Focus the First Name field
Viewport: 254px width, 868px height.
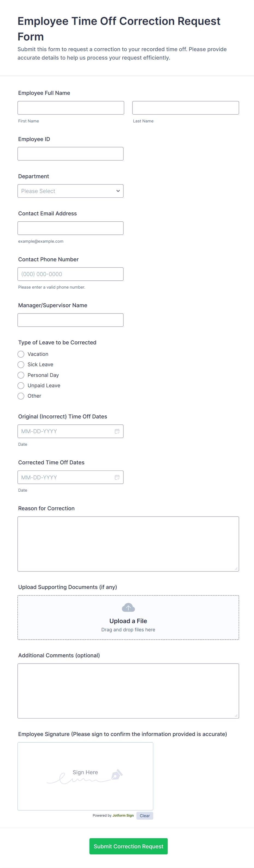click(71, 108)
